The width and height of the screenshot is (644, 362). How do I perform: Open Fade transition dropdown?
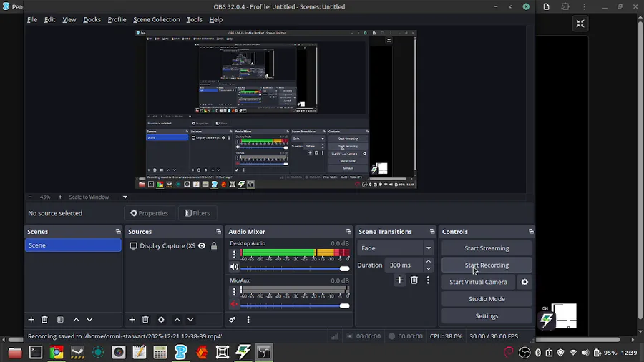(395, 248)
